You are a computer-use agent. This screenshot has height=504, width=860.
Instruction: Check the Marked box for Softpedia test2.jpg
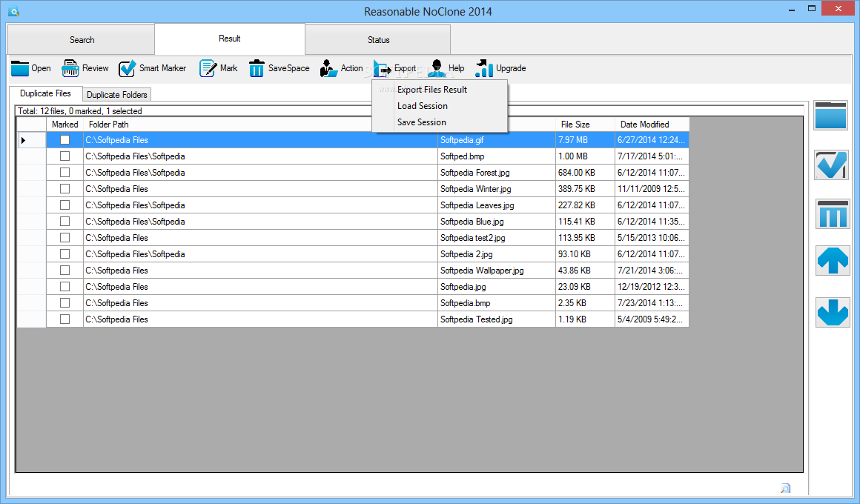64,237
